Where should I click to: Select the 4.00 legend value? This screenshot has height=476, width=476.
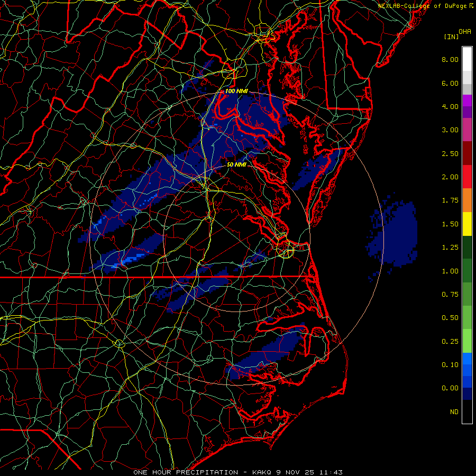(450, 106)
